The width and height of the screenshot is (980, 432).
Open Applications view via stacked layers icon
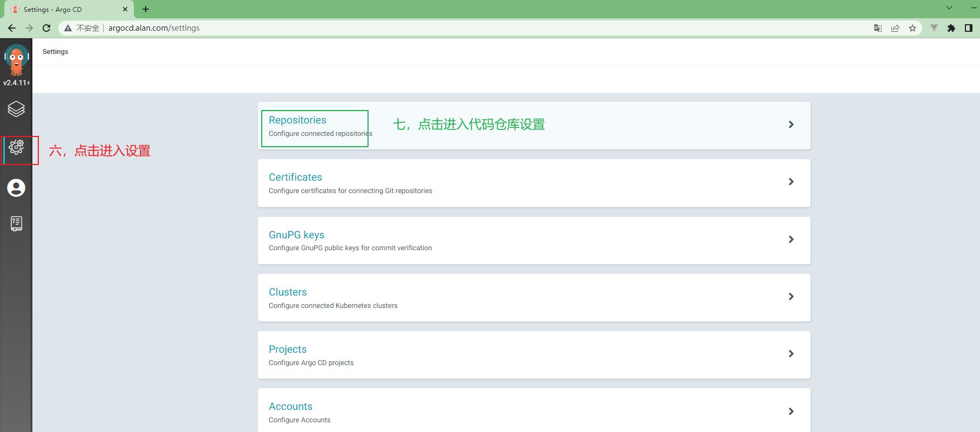click(16, 109)
